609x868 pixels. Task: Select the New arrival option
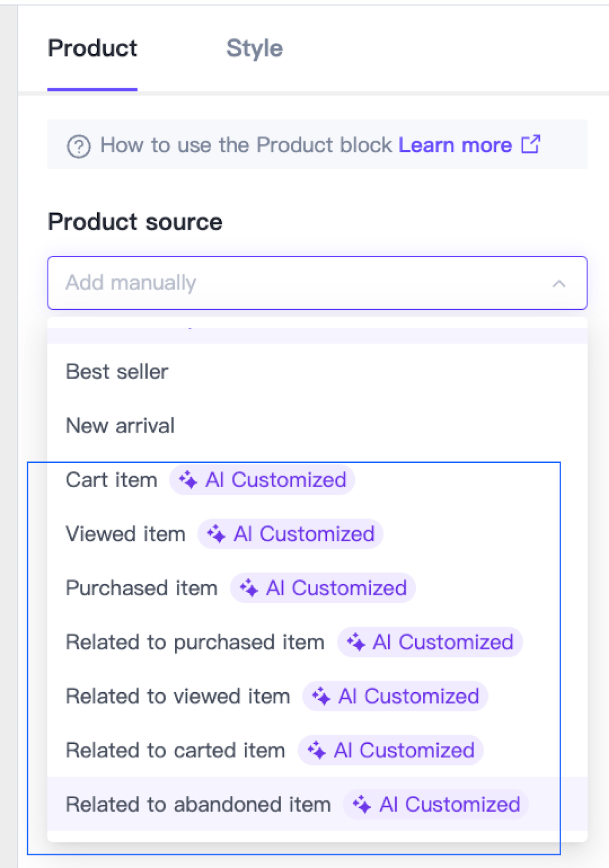(317, 426)
